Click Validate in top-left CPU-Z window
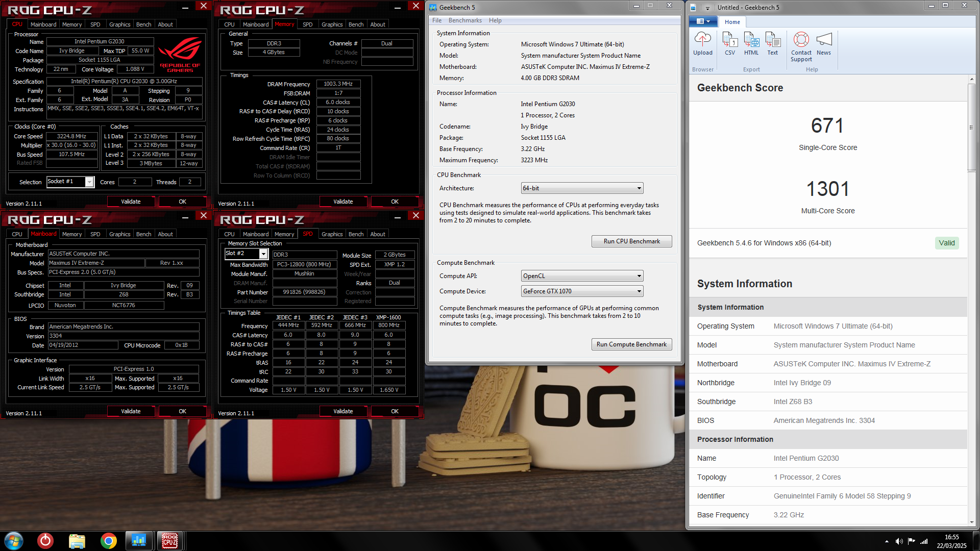Screen dimensions: 980x551 (131, 202)
